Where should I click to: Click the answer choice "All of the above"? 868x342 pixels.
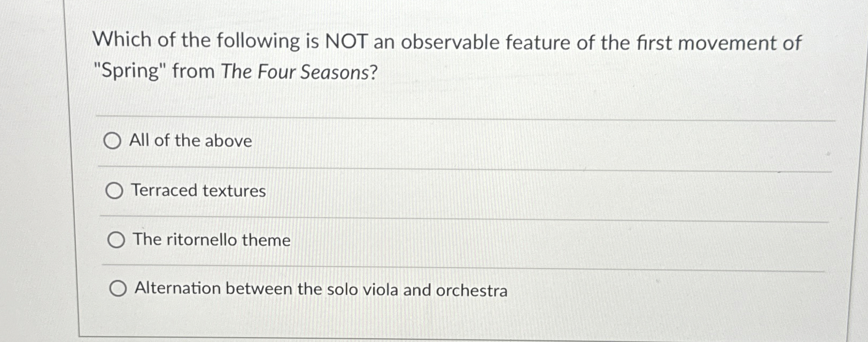tap(190, 141)
